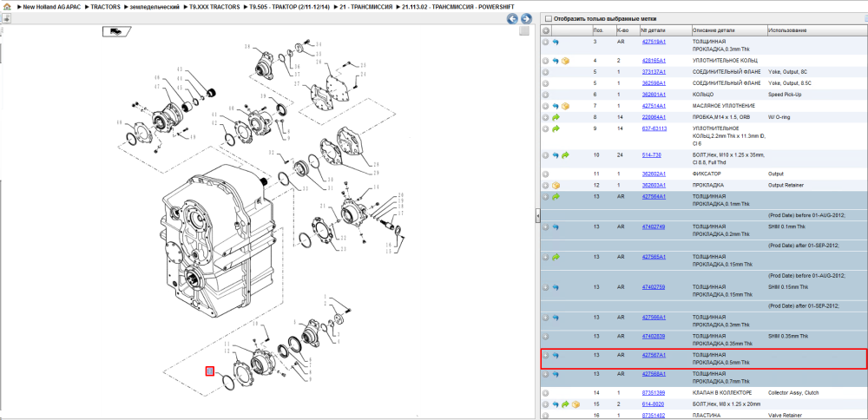Click package icon for part 427514A1
This screenshot has width=868, height=420.
pyautogui.click(x=566, y=106)
